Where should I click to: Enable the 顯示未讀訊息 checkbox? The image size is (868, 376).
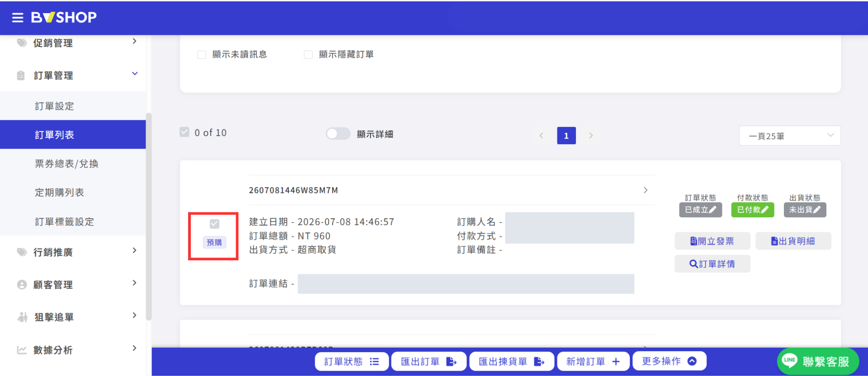coord(202,55)
